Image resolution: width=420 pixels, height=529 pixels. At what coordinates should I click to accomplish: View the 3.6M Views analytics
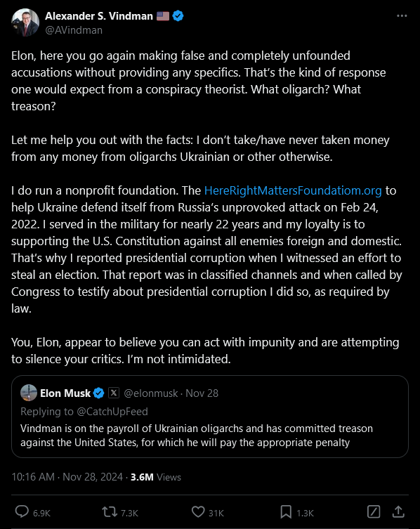click(156, 477)
